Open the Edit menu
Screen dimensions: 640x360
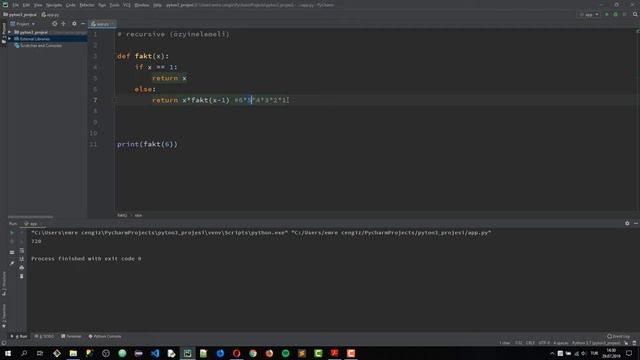26,5
